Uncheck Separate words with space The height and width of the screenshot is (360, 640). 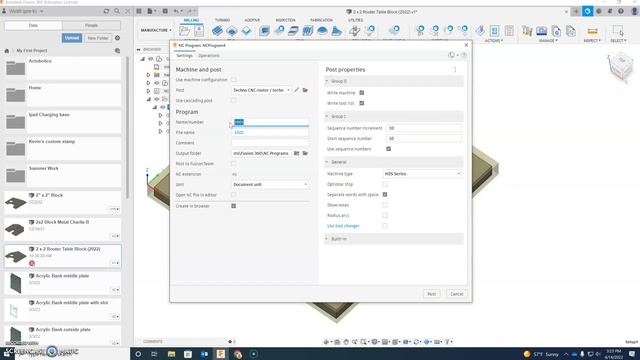385,195
